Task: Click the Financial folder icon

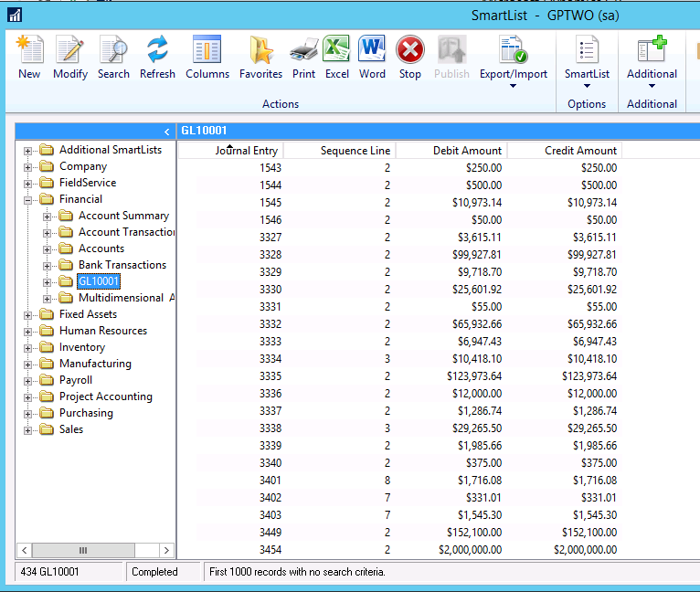Action: click(47, 198)
